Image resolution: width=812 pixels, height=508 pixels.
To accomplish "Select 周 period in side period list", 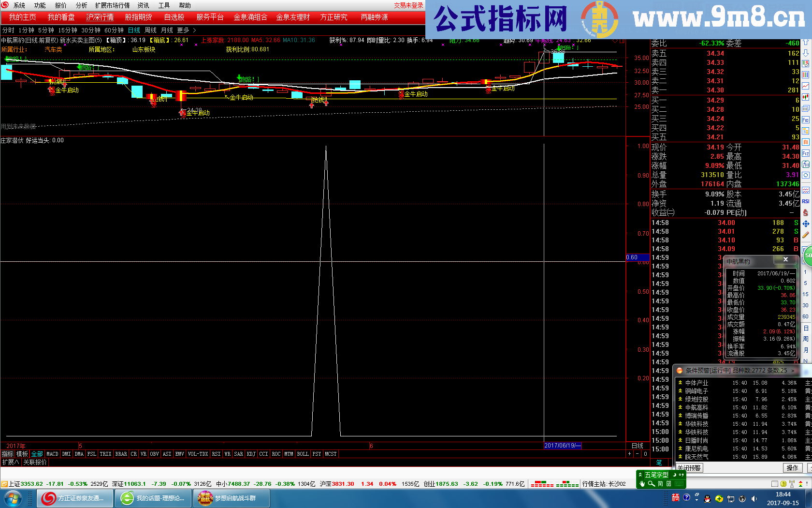I will pos(806,339).
